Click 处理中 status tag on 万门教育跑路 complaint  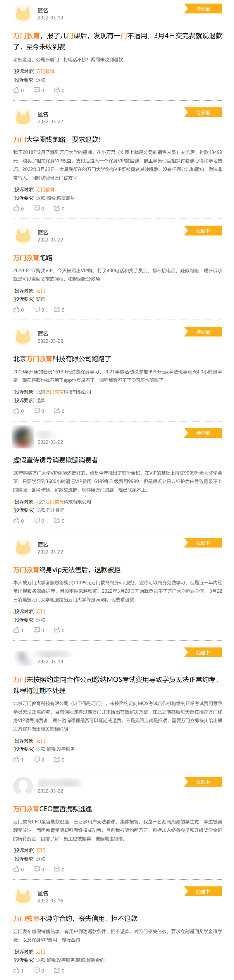pyautogui.click(x=203, y=231)
